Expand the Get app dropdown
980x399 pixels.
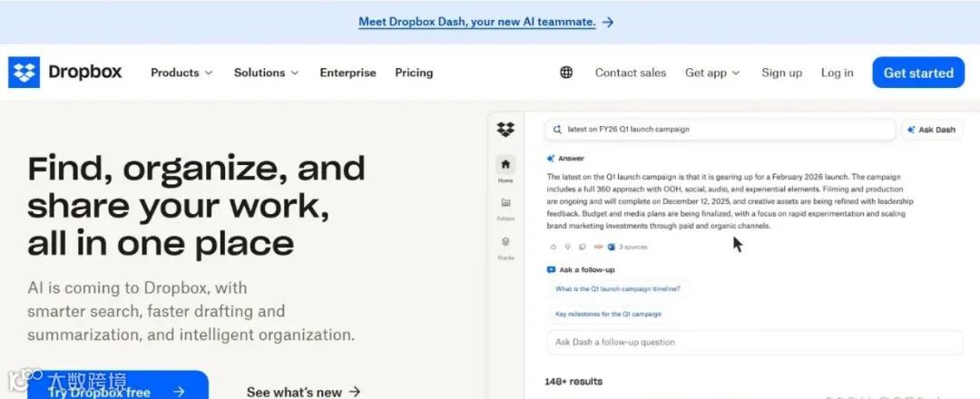coord(712,73)
